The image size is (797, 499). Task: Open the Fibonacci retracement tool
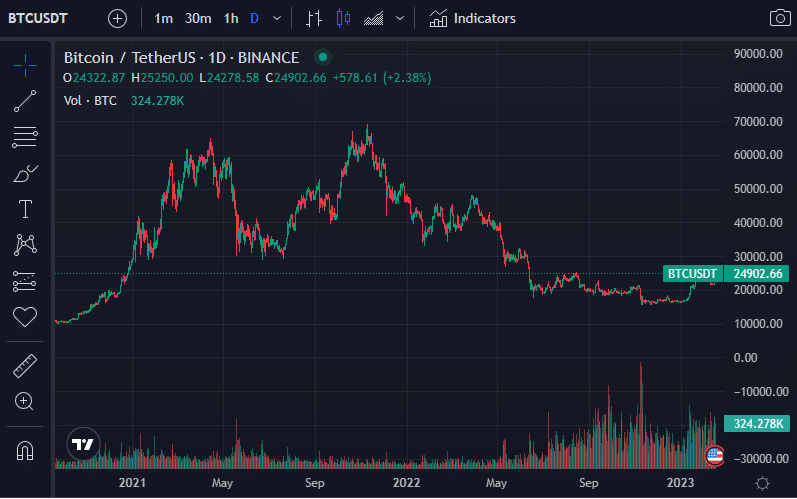click(x=25, y=137)
